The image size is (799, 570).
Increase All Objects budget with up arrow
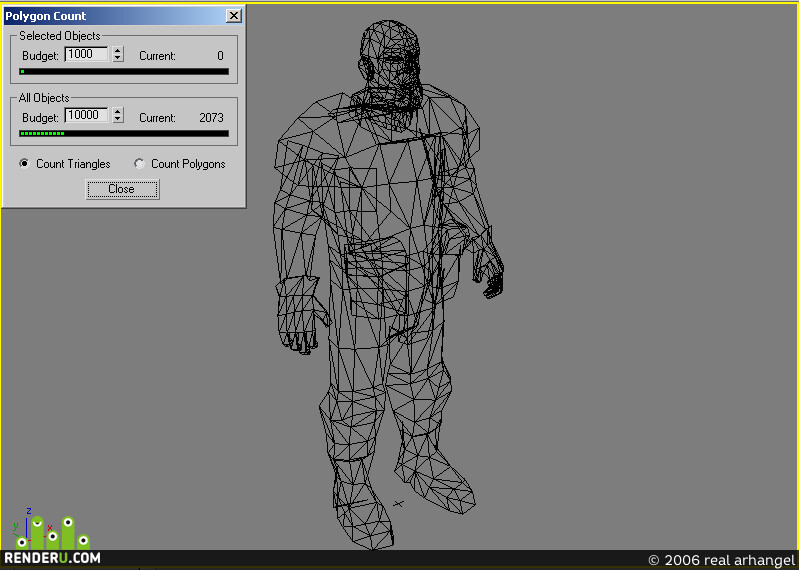coord(118,112)
